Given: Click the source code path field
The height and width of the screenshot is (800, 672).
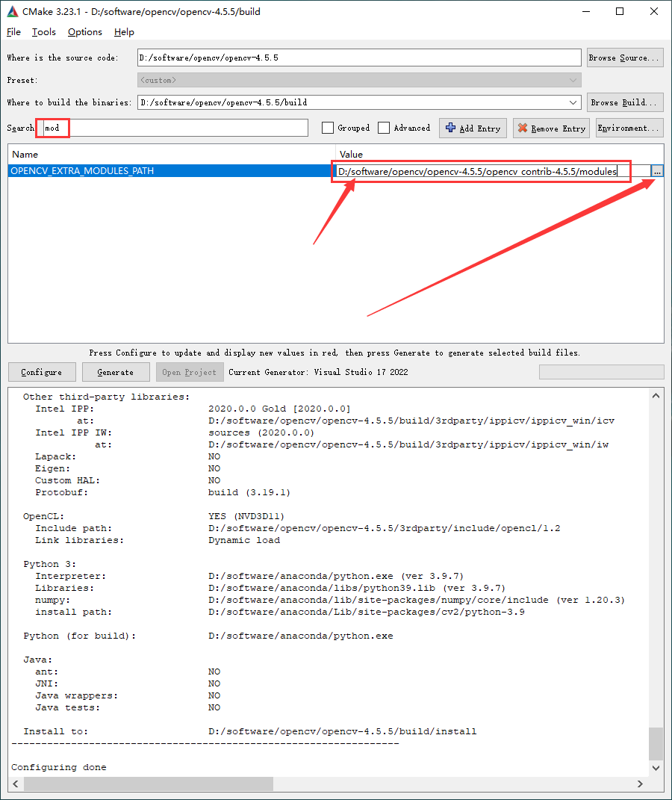Looking at the screenshot, I should [359, 58].
